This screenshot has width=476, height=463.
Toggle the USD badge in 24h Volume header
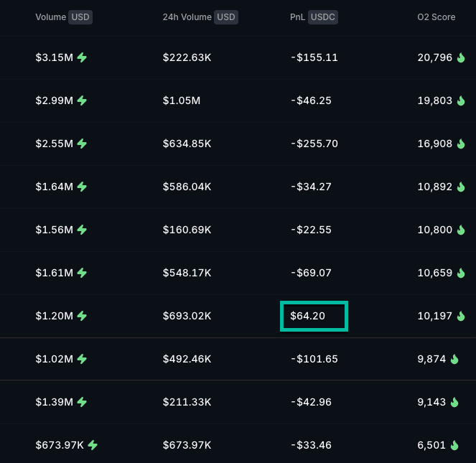click(226, 17)
